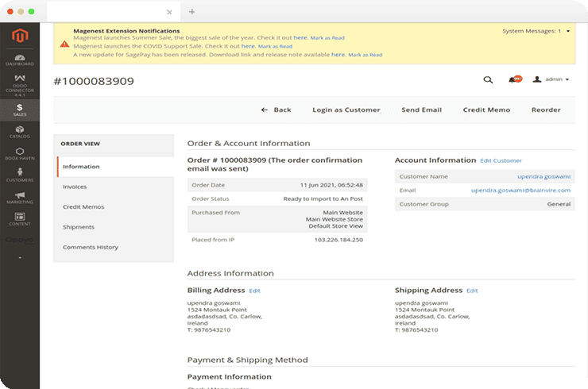Open a new browser tab with plus
The height and width of the screenshot is (389, 588).
tap(191, 12)
